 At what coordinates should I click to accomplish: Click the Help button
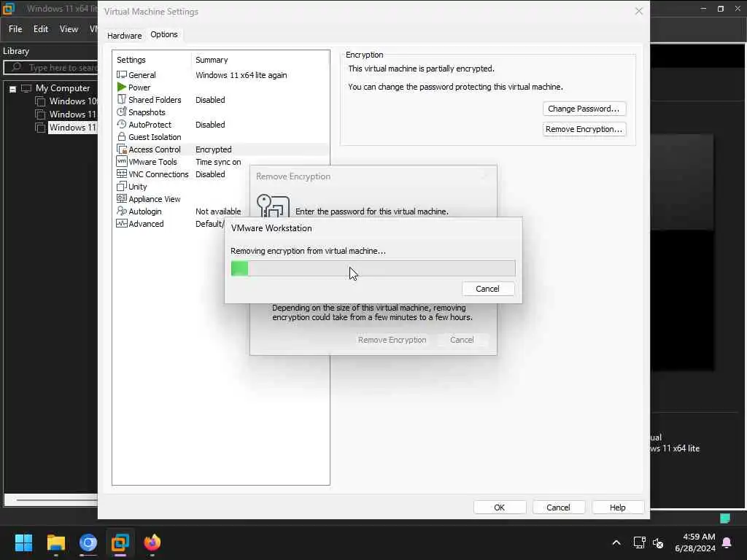tap(617, 507)
